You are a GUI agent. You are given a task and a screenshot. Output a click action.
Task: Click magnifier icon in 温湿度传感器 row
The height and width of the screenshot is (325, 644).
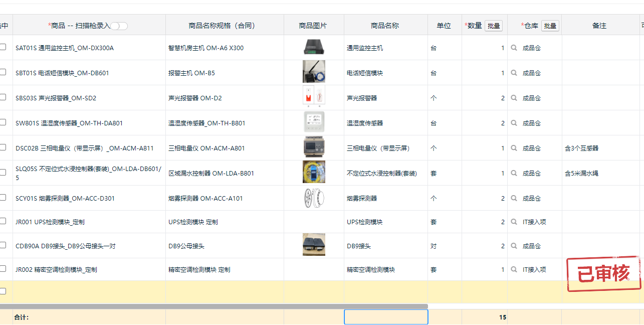click(x=514, y=123)
